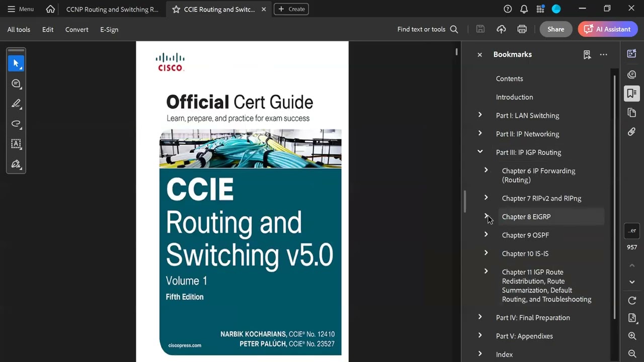The image size is (644, 362).
Task: Click Find text or tools search
Action: [427, 29]
